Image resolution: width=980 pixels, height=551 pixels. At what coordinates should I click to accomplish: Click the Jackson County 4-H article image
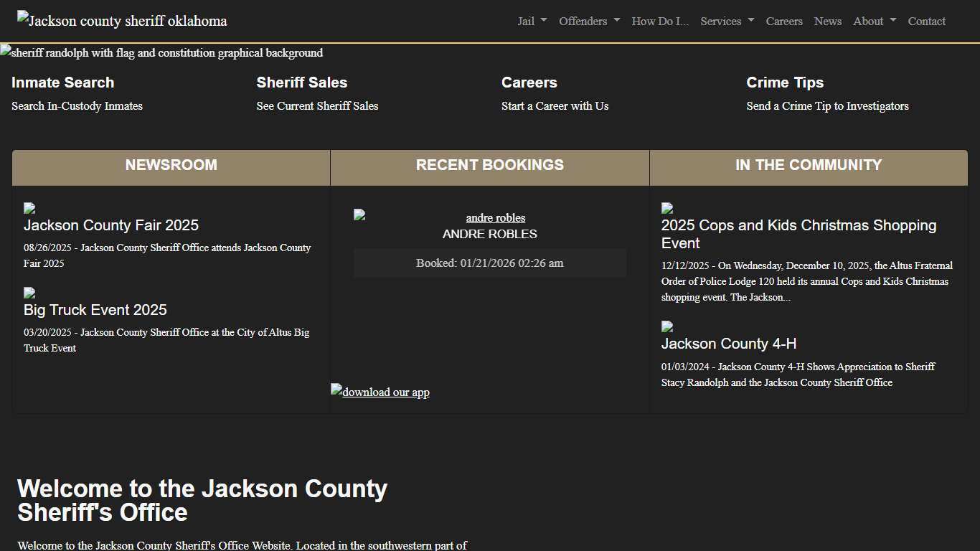[x=666, y=326]
